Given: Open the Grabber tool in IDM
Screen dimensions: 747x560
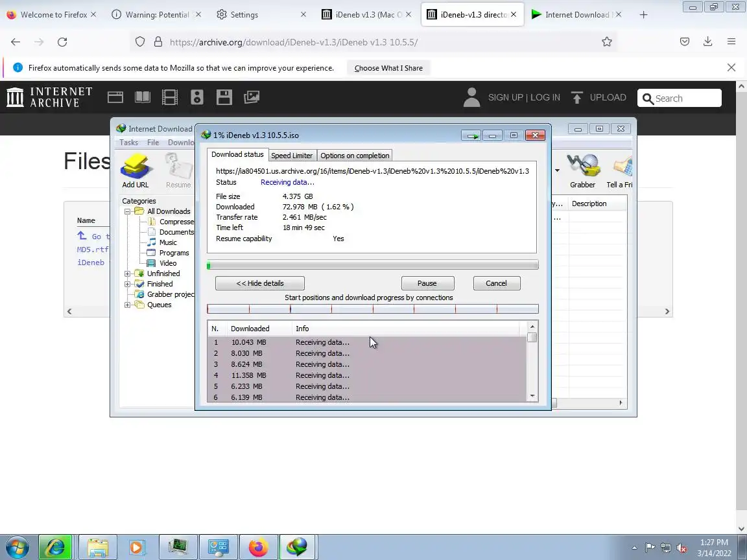Looking at the screenshot, I should point(583,170).
